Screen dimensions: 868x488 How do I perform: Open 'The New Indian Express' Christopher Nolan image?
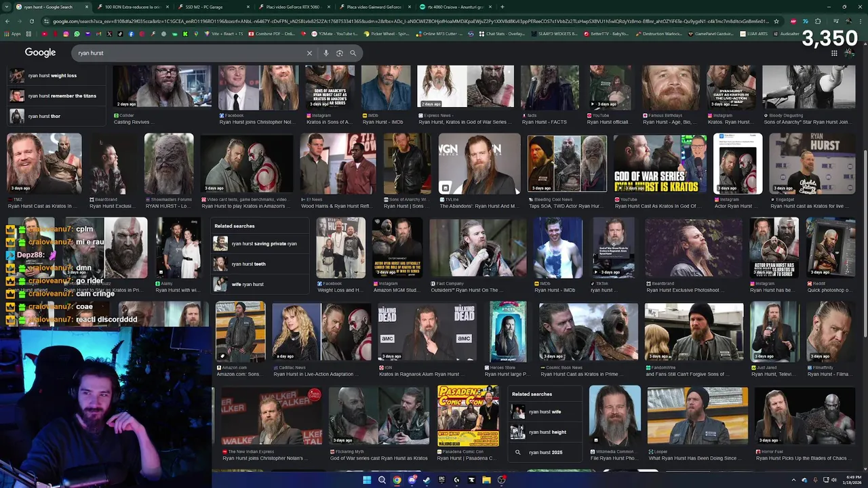(x=271, y=415)
